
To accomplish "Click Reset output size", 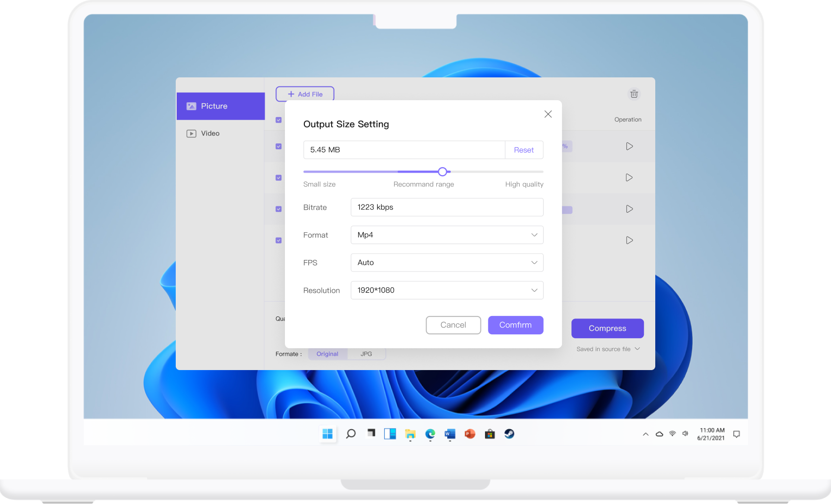I will coord(524,150).
